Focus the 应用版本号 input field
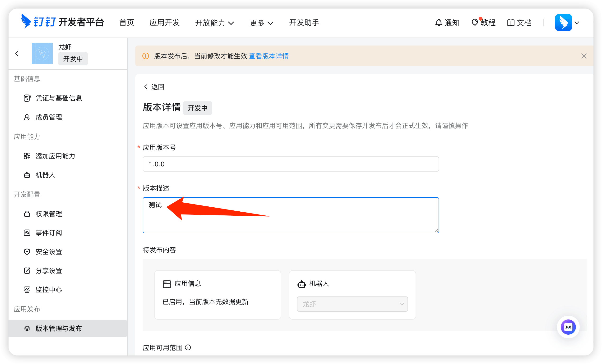 [x=291, y=164]
